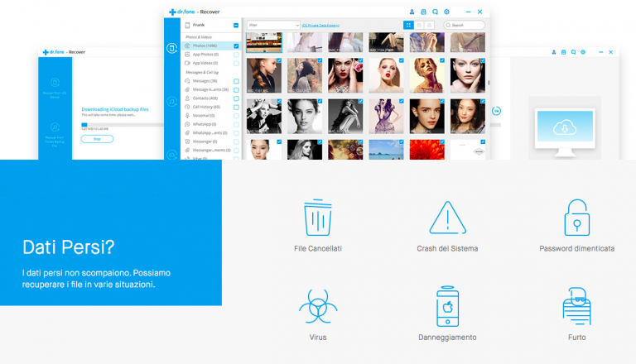Screen dimensions: 636x364
Task: Switch to grid thumbnail view
Action: (x=408, y=26)
